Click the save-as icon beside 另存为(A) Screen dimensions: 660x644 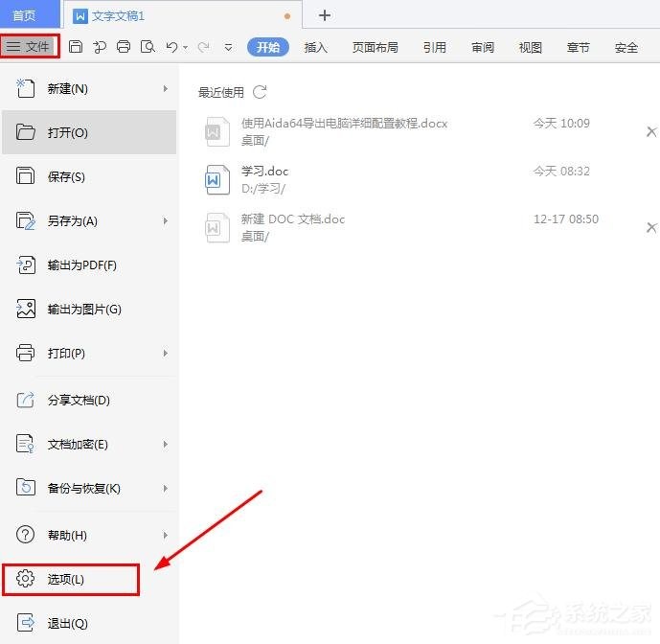coord(26,220)
